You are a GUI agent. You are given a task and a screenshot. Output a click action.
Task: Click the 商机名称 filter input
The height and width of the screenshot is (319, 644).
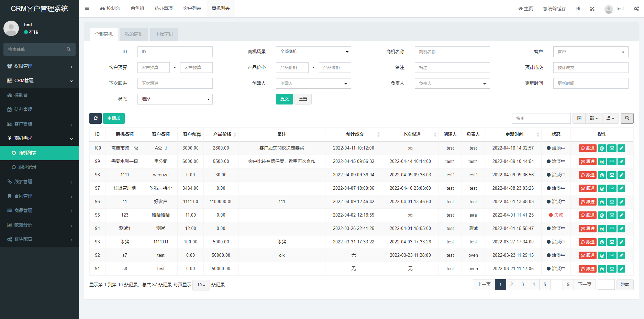pos(452,52)
